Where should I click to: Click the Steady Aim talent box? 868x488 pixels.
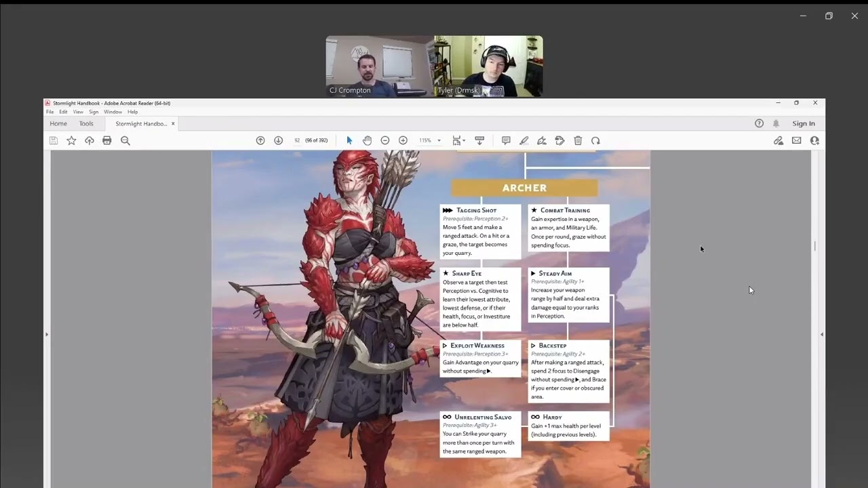[x=568, y=295]
